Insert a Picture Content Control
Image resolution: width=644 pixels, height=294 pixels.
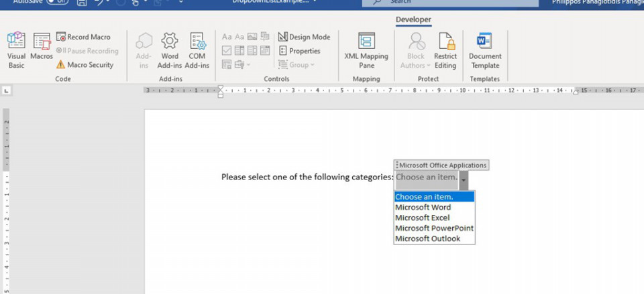252,37
